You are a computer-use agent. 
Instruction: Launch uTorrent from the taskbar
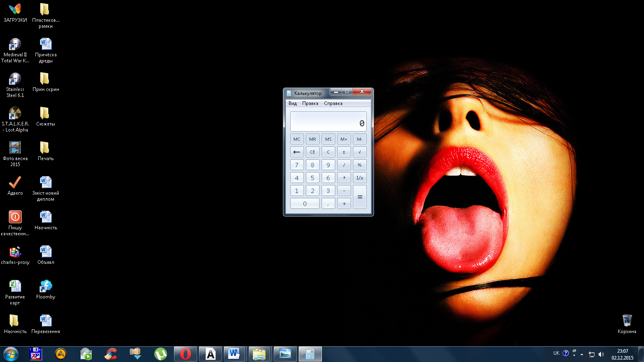pyautogui.click(x=161, y=354)
